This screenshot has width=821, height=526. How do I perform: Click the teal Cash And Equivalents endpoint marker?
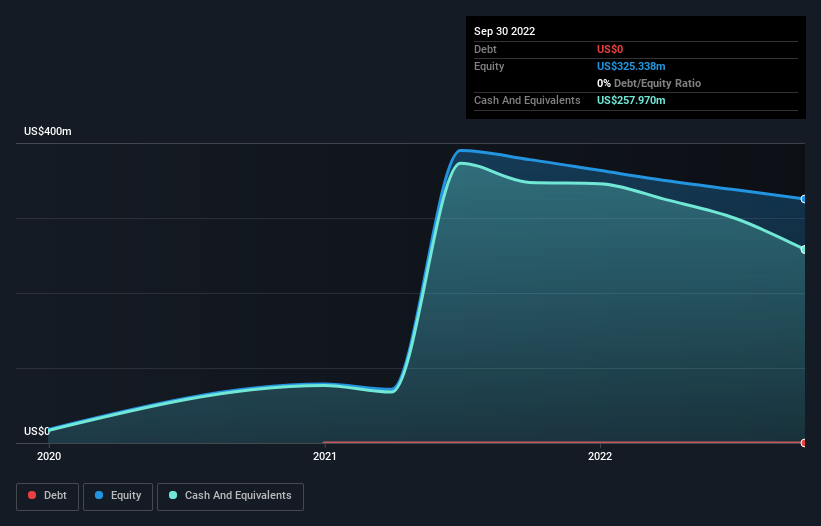(x=804, y=249)
